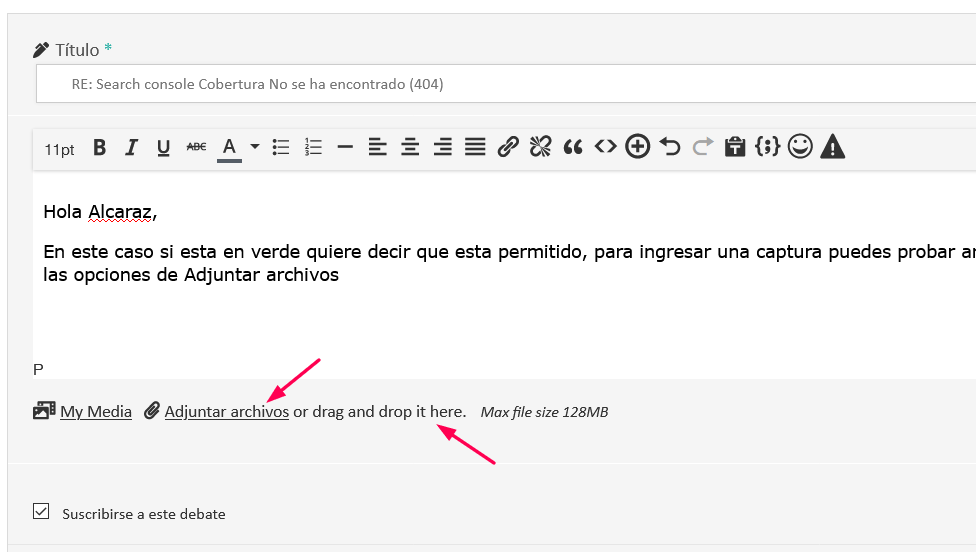Toggle bold formatting
The height and width of the screenshot is (552, 976).
click(x=100, y=147)
